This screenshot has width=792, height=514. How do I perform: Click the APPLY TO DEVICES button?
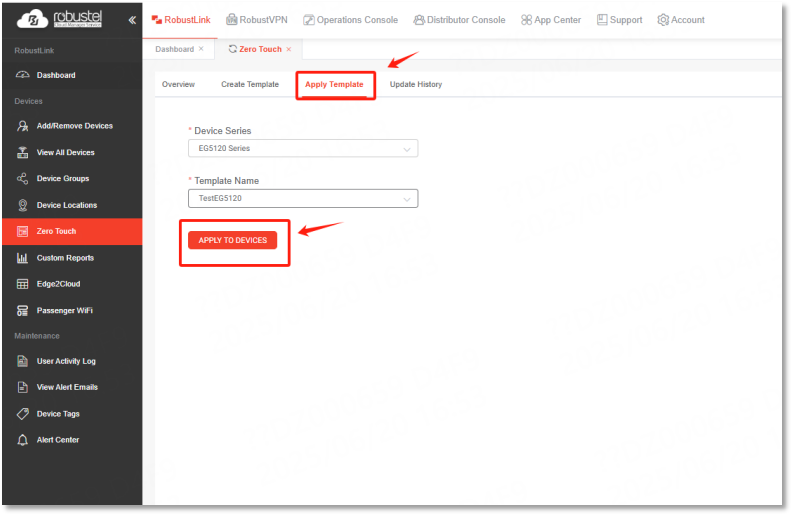[x=232, y=240]
